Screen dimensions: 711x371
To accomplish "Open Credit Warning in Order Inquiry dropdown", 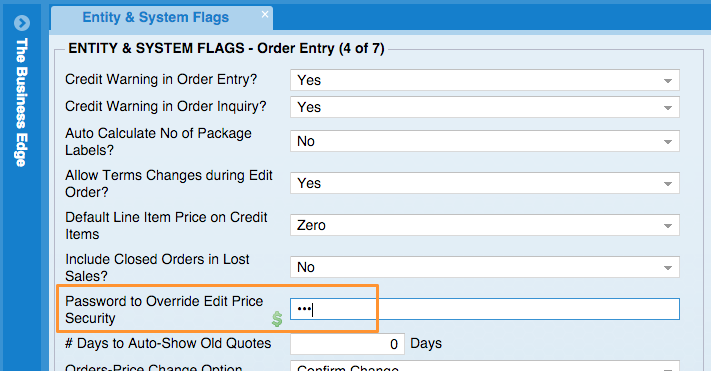I will click(485, 107).
